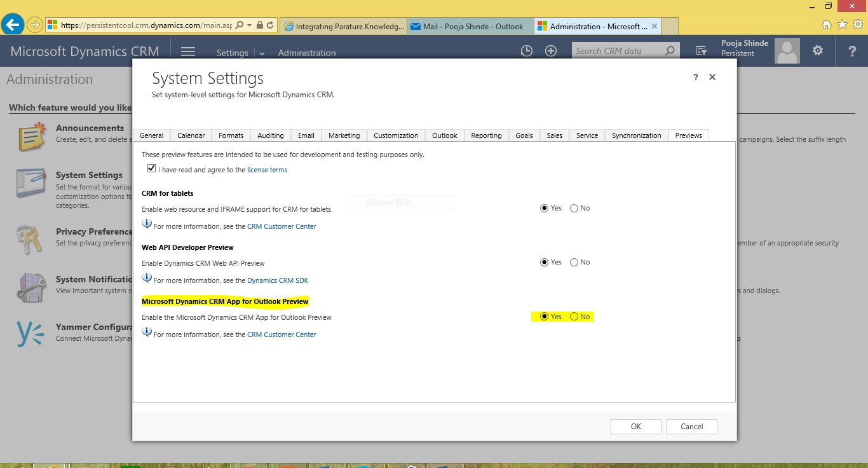This screenshot has height=468, width=868.
Task: Click the browser Forward arrow button
Action: [35, 25]
